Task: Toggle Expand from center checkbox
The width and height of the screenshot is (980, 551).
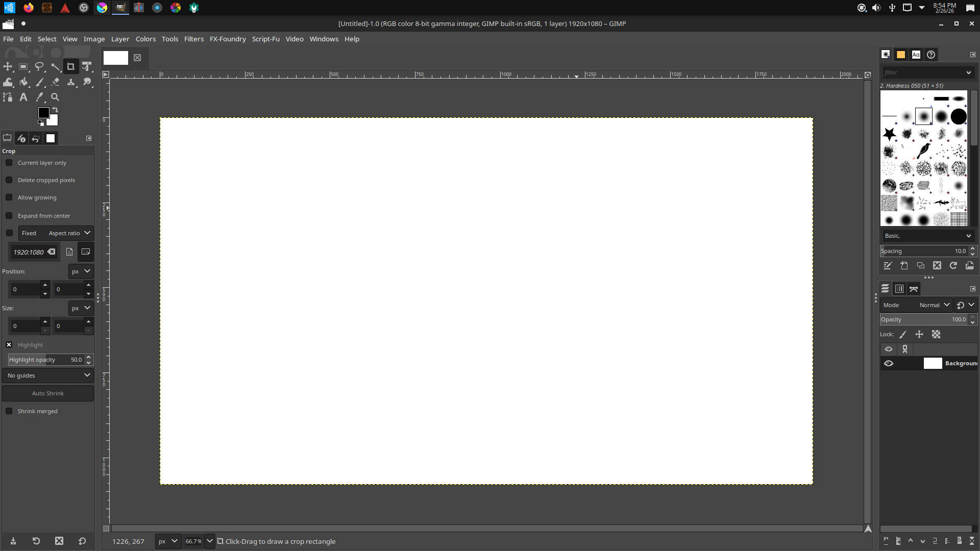Action: pos(9,216)
